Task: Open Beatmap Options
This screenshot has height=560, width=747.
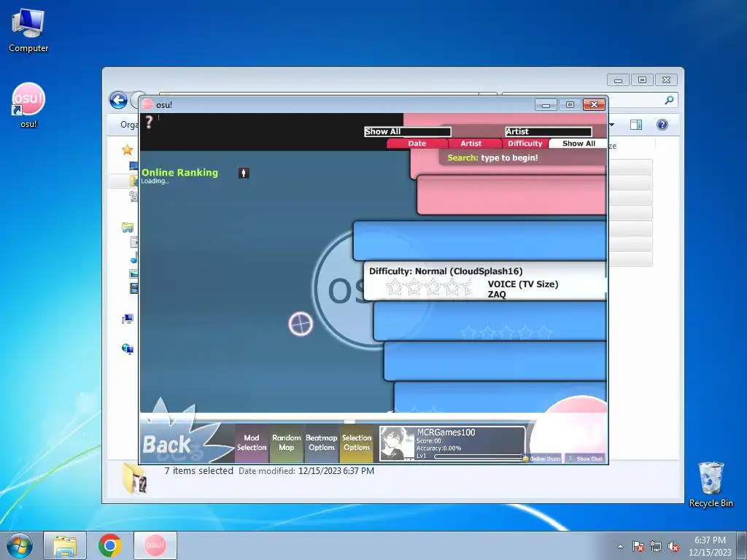Action: pyautogui.click(x=322, y=443)
